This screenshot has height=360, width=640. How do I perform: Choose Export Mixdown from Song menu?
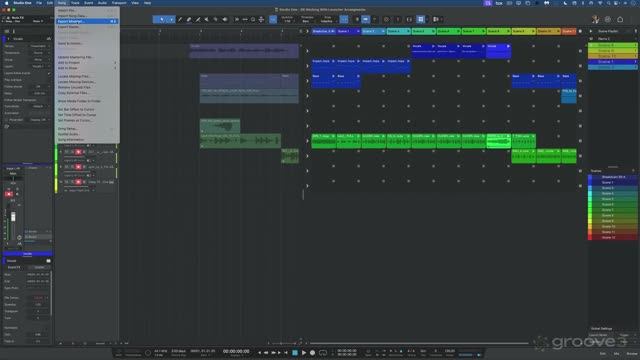87,21
